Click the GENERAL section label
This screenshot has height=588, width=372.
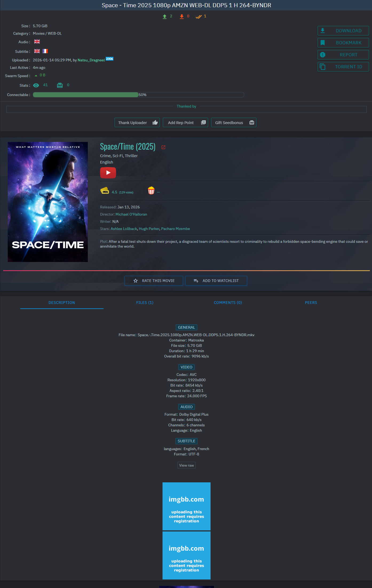click(x=187, y=327)
